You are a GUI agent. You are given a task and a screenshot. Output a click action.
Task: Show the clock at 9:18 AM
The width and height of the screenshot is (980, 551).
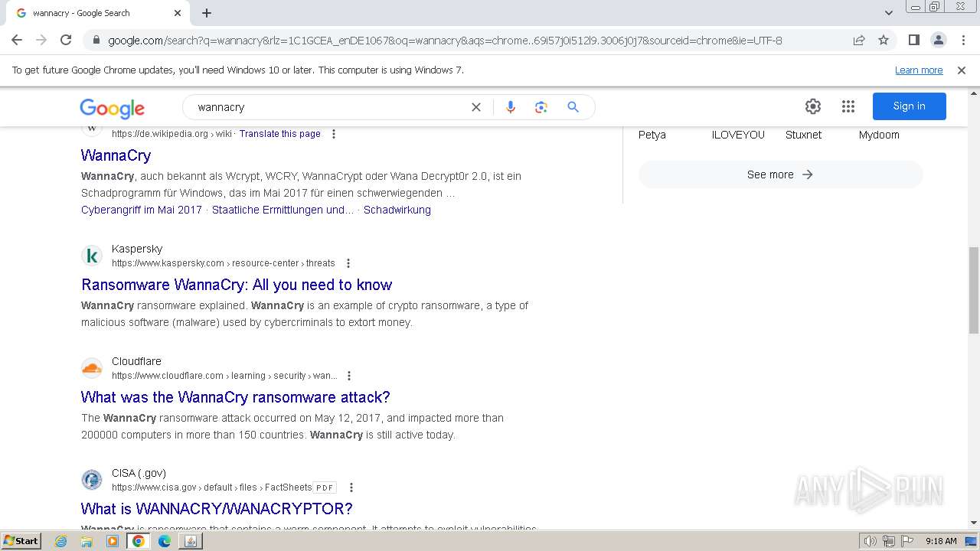941,541
